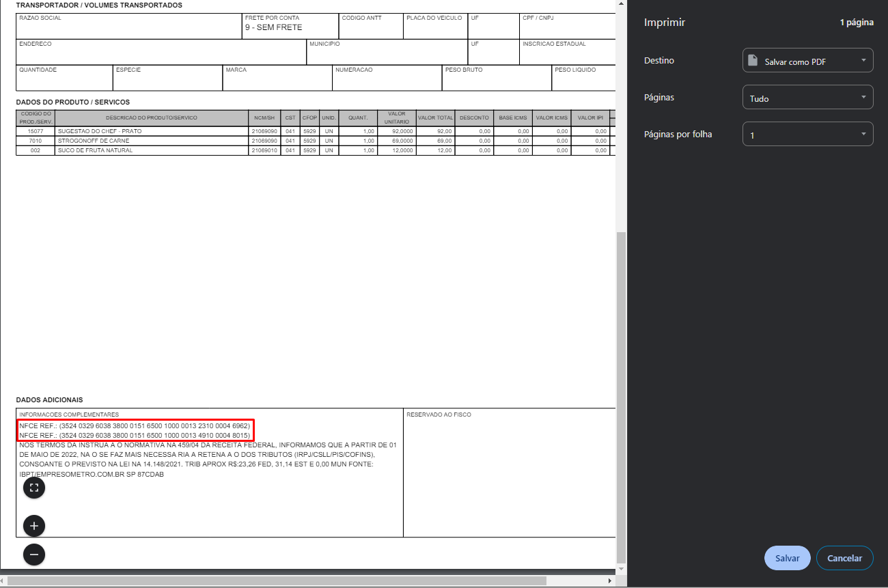Image resolution: width=888 pixels, height=588 pixels.
Task: Click the INFORMACOES COMPLEMENTARES label
Action: click(69, 415)
